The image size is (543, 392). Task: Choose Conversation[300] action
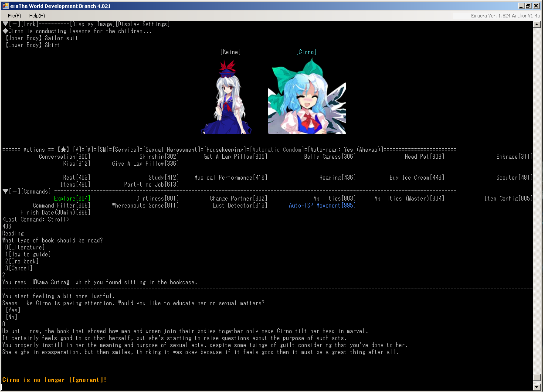pos(64,157)
